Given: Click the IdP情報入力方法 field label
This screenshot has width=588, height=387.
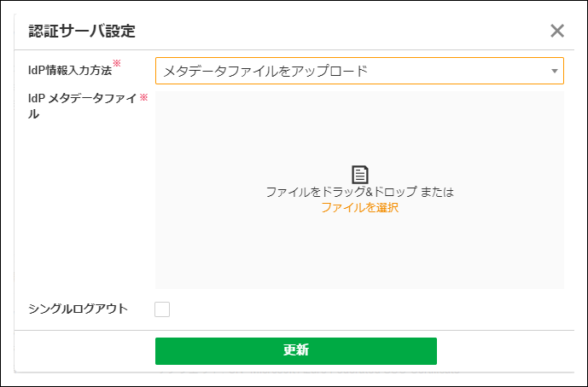Looking at the screenshot, I should tap(70, 71).
